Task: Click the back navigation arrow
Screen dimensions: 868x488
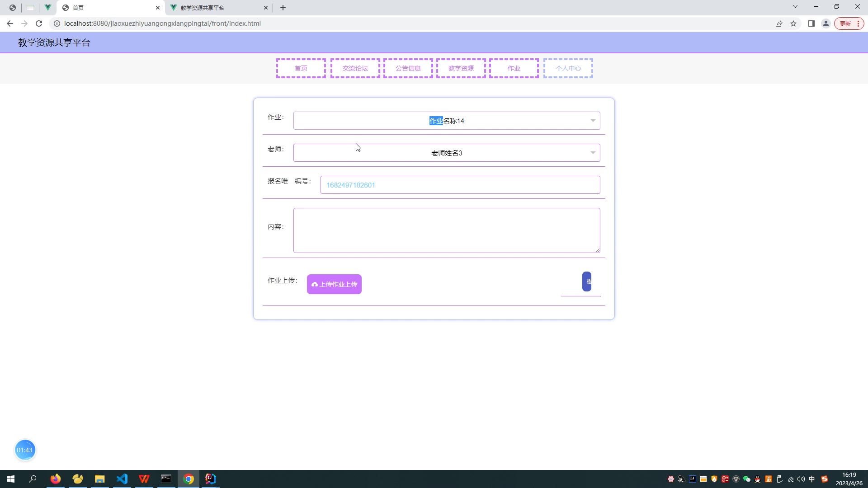Action: point(10,23)
